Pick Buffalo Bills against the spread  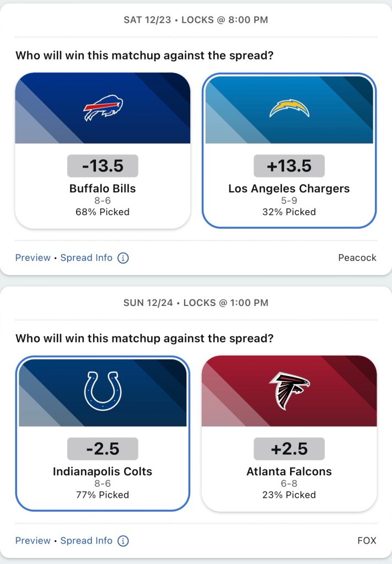[103, 189]
